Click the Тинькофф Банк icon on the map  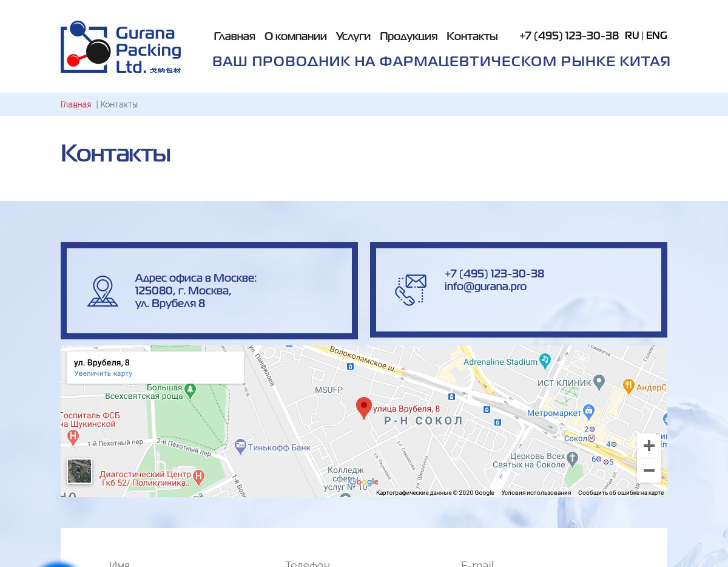pyautogui.click(x=240, y=446)
